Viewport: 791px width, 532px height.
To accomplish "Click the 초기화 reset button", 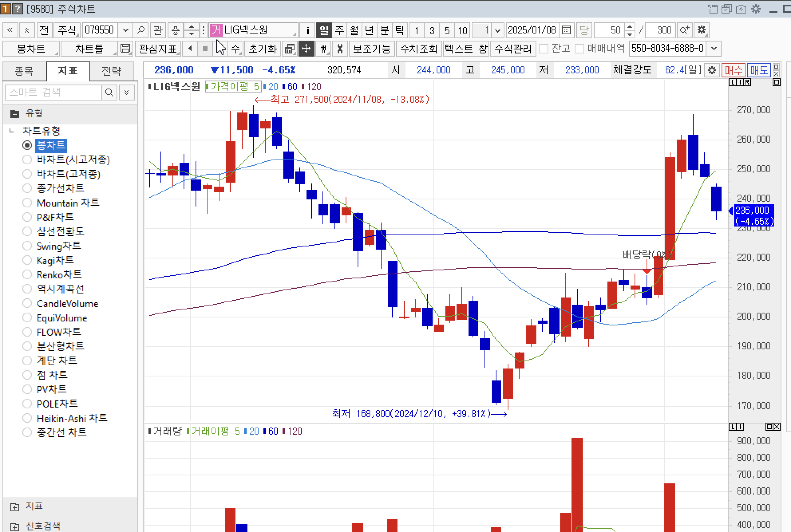I will tap(262, 49).
